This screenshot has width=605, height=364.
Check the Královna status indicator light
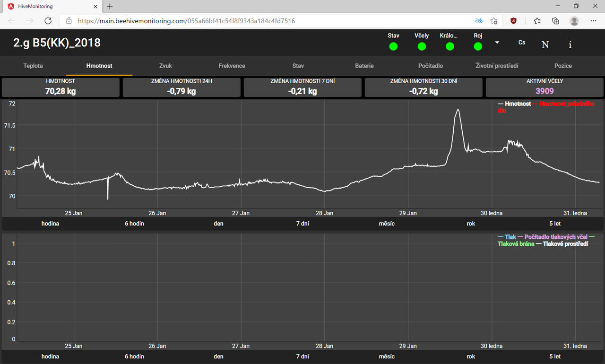[x=449, y=46]
